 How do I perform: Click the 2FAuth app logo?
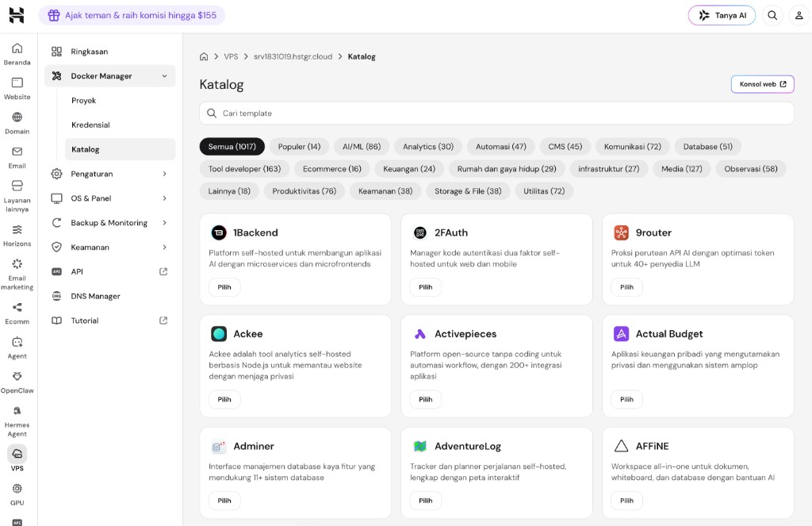[x=420, y=232]
